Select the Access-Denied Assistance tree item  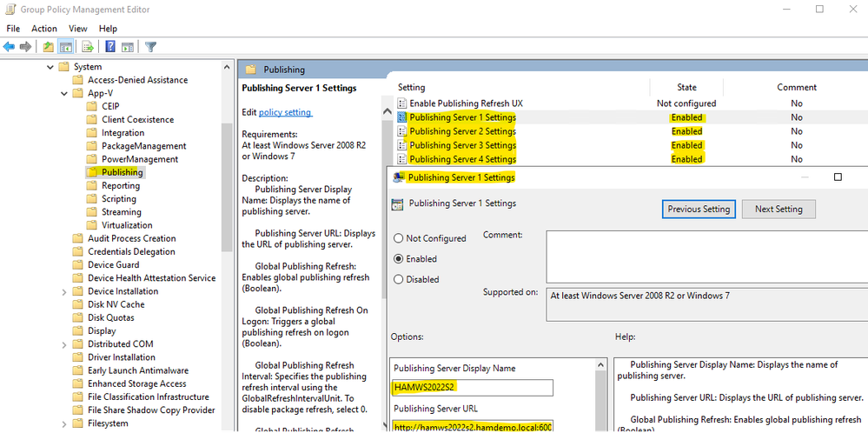point(137,80)
